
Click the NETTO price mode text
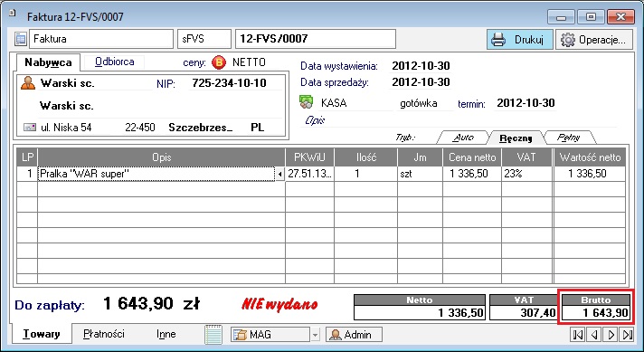click(x=249, y=62)
